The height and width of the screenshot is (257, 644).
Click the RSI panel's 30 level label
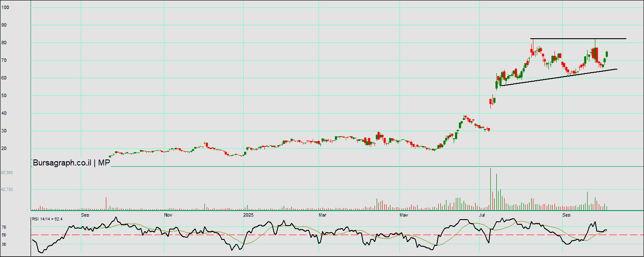coord(4,244)
